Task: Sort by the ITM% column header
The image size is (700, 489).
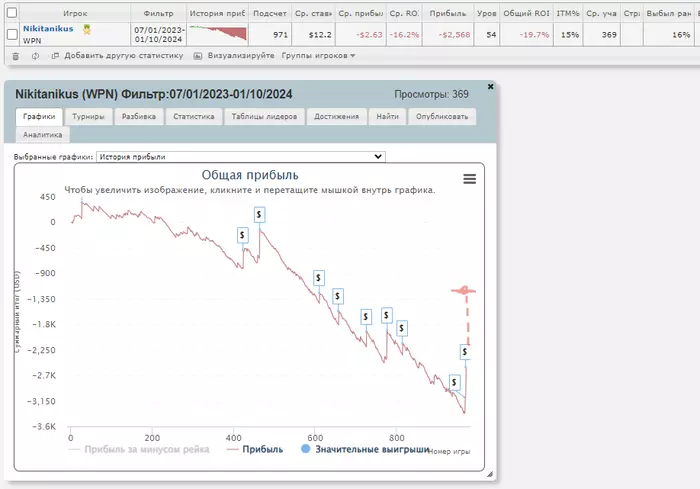Action: (x=568, y=13)
